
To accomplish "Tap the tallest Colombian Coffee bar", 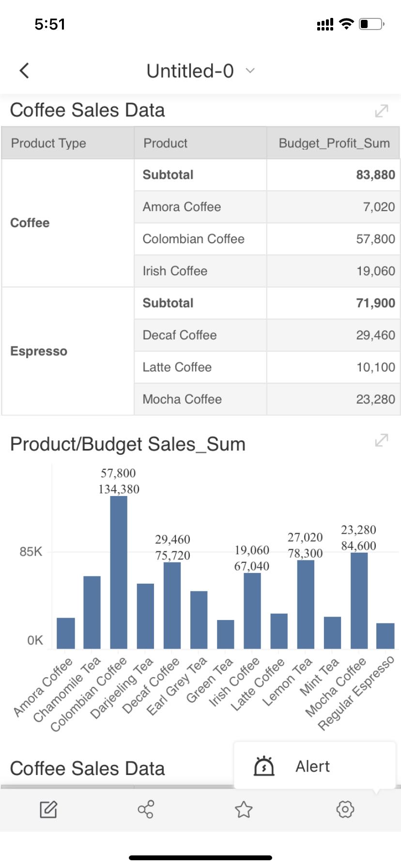I will [x=119, y=572].
